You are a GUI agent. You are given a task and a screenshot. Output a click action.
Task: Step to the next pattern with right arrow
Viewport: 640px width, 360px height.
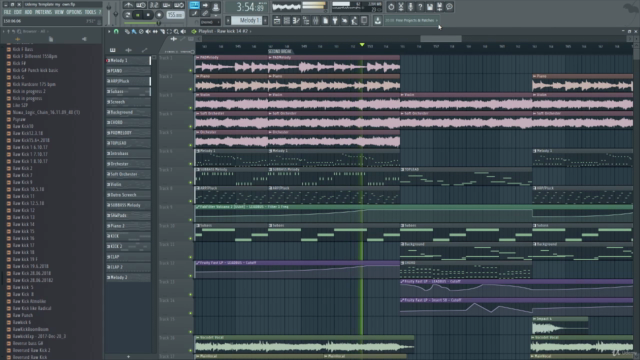click(x=265, y=20)
